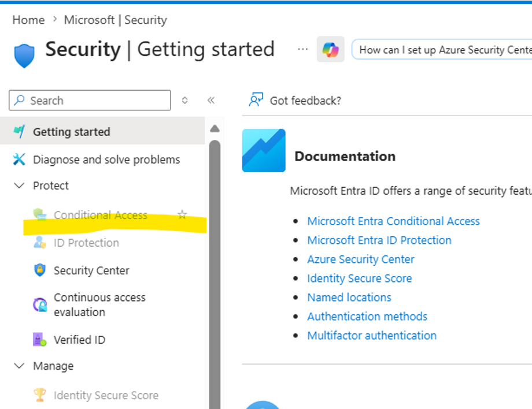Open Azure Security Center link
This screenshot has width=532, height=409.
tap(361, 259)
